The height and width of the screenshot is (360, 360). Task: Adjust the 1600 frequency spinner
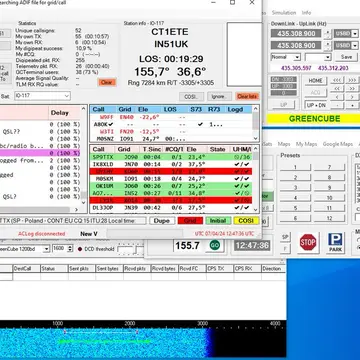click(x=70, y=249)
